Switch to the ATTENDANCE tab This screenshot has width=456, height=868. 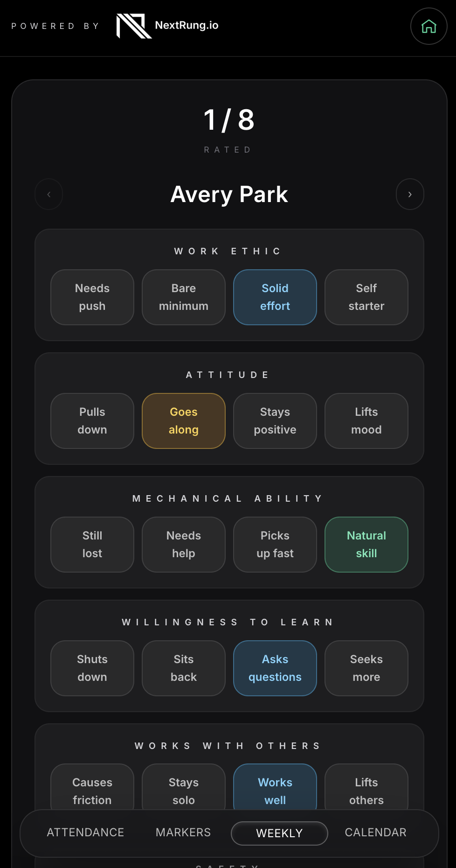[85, 833]
